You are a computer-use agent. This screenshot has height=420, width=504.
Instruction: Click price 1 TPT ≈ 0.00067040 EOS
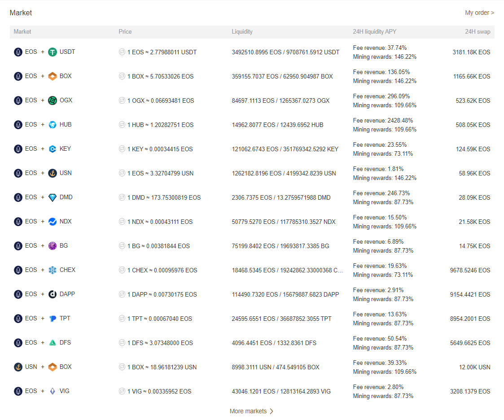click(159, 319)
